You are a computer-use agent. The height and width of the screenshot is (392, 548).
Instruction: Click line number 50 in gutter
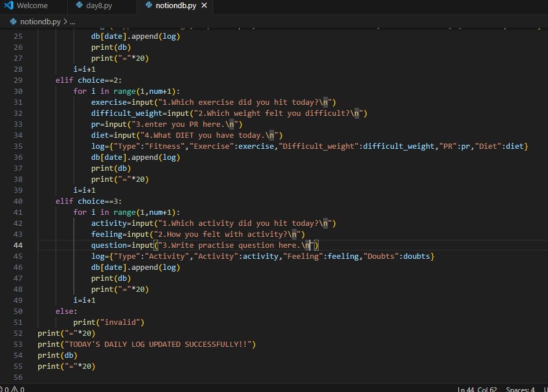coord(18,312)
